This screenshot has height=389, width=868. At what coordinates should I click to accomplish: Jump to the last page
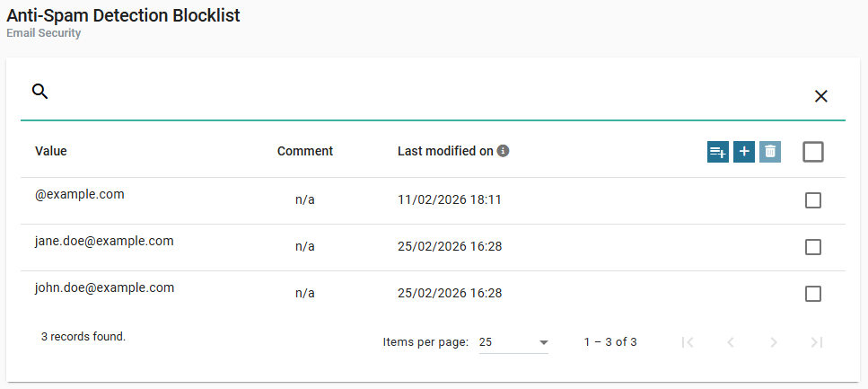point(817,342)
